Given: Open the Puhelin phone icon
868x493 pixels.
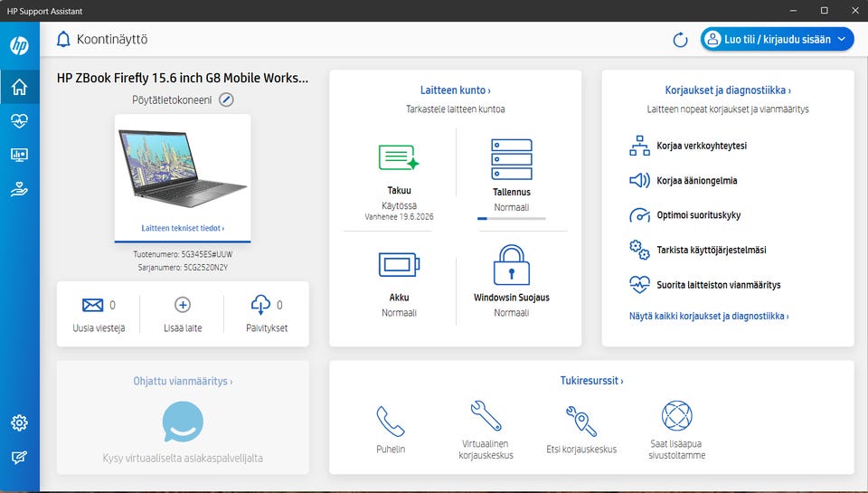Looking at the screenshot, I should tap(391, 422).
